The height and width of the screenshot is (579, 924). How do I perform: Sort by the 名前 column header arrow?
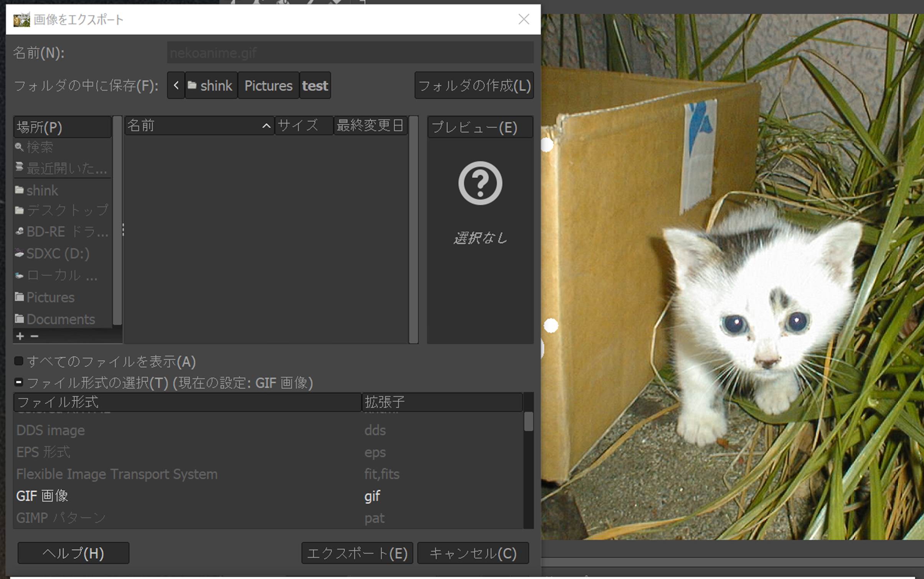(266, 126)
